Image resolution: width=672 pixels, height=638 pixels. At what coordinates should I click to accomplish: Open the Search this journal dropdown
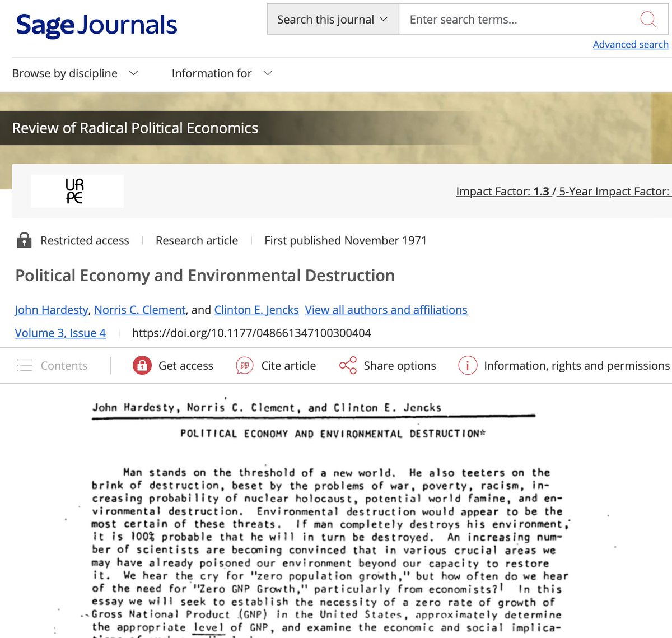(333, 20)
